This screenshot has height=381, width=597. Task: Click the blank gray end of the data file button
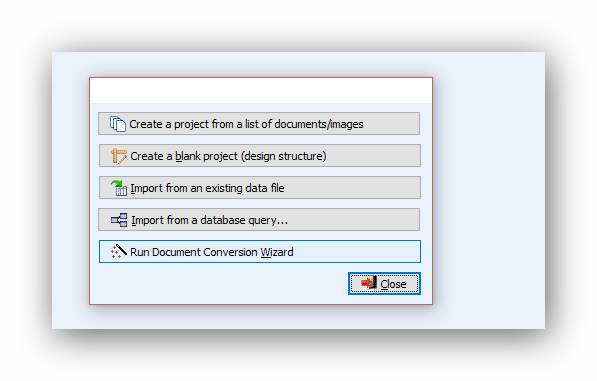(352, 188)
